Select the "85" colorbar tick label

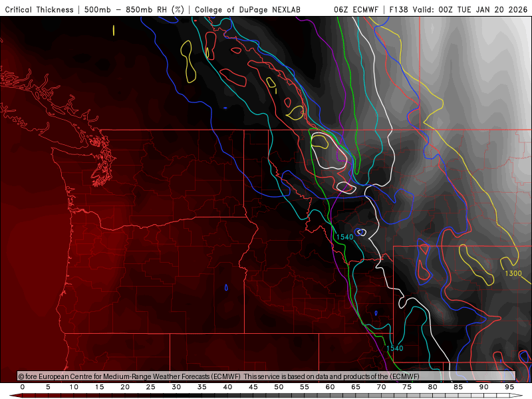[x=458, y=387]
